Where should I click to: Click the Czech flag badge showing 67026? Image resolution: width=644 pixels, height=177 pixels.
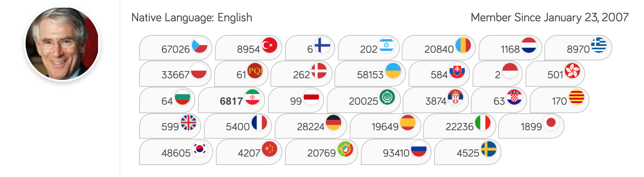point(176,48)
